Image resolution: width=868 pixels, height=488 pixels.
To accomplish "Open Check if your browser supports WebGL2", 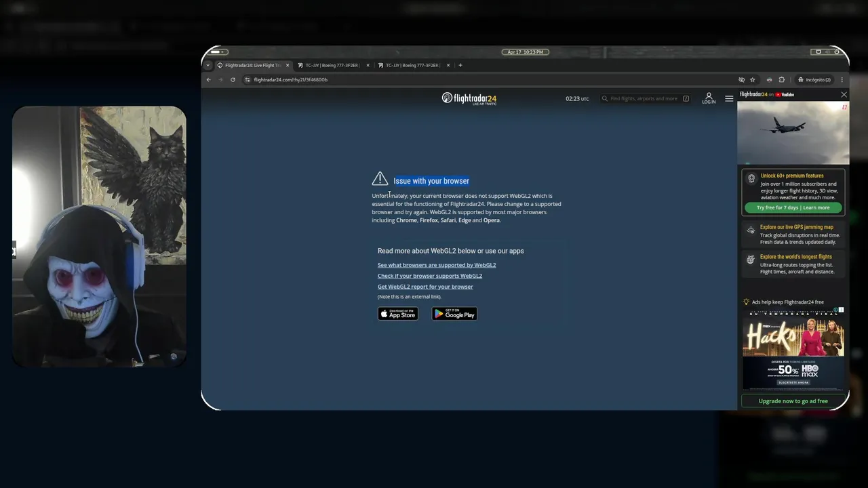I will click(x=430, y=276).
